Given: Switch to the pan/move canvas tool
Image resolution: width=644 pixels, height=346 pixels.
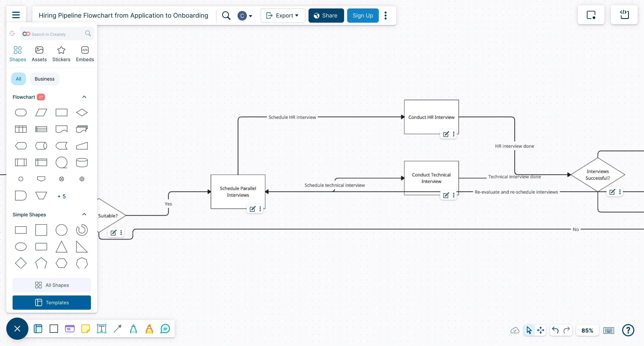Looking at the screenshot, I should 541,330.
